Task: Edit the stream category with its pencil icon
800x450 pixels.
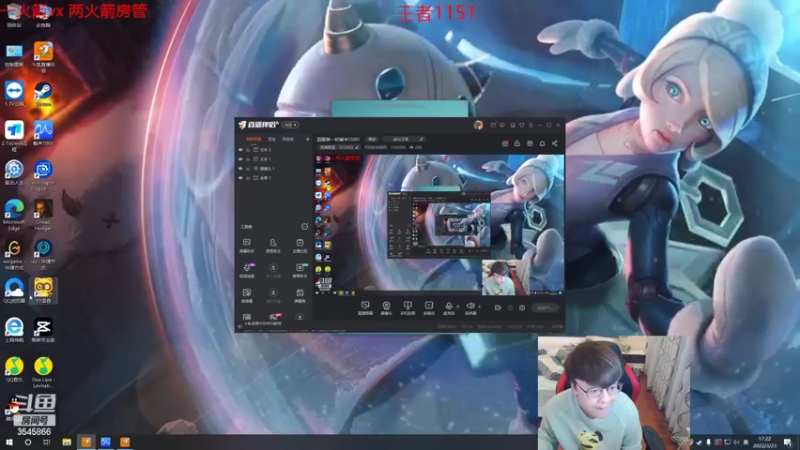Action: (357, 147)
